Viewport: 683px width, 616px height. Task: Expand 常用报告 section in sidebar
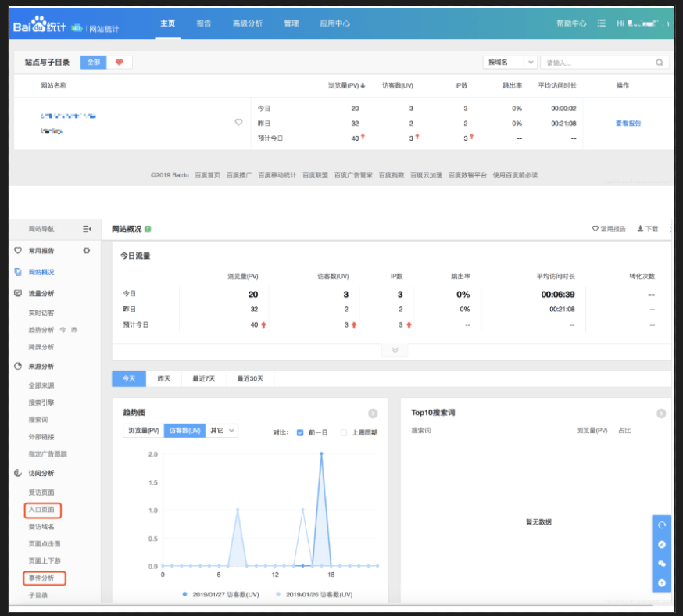[41, 250]
